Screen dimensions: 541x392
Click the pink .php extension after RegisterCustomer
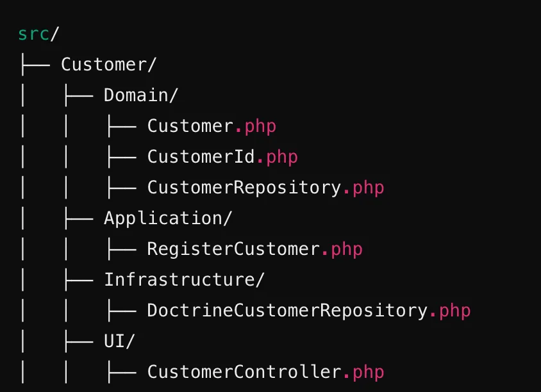click(x=341, y=249)
